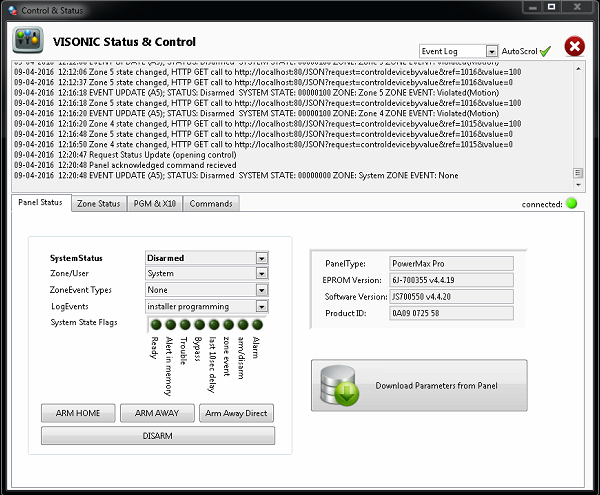The height and width of the screenshot is (495, 600).
Task: Expand the LogEvents installer programming dropdown
Action: (x=261, y=306)
